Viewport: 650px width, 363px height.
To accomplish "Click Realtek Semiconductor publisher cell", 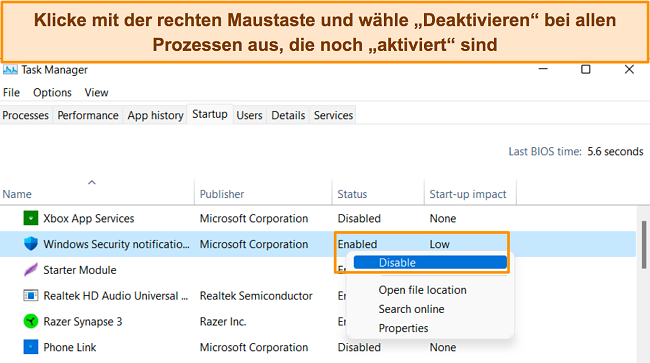I will point(256,295).
